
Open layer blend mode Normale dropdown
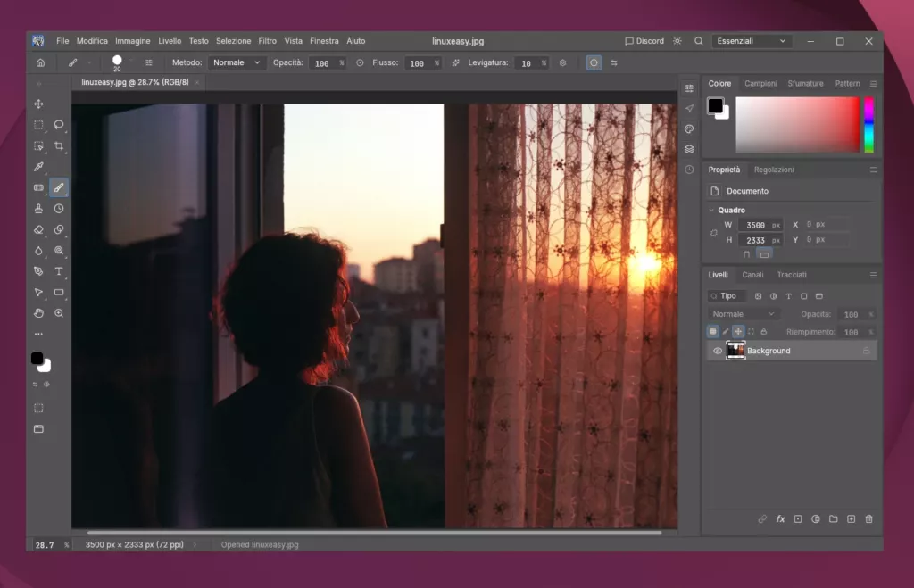pos(744,314)
